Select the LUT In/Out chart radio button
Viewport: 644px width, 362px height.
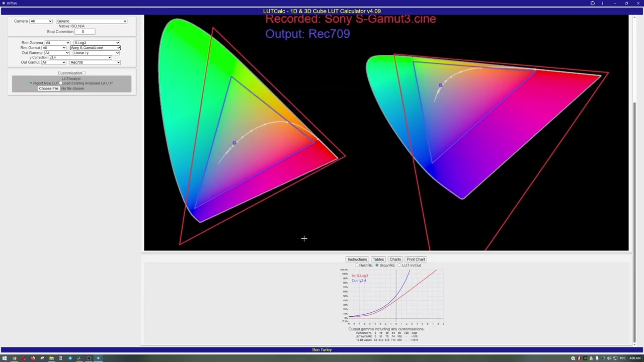(399, 265)
